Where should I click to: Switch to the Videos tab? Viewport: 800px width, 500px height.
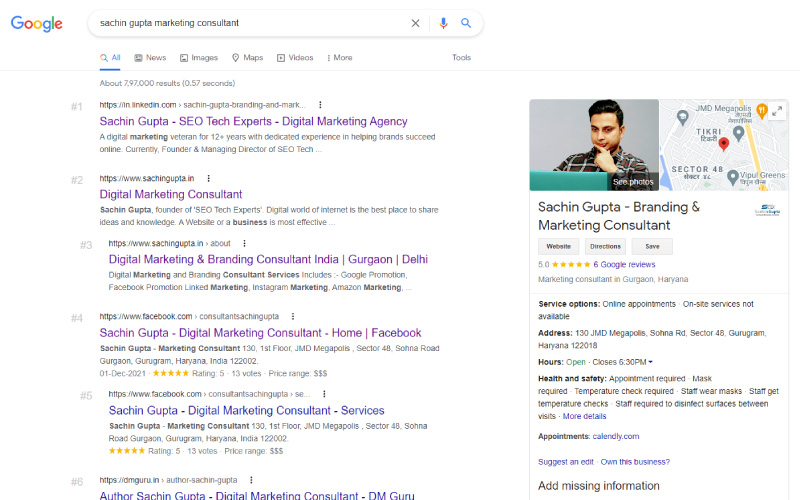click(295, 58)
